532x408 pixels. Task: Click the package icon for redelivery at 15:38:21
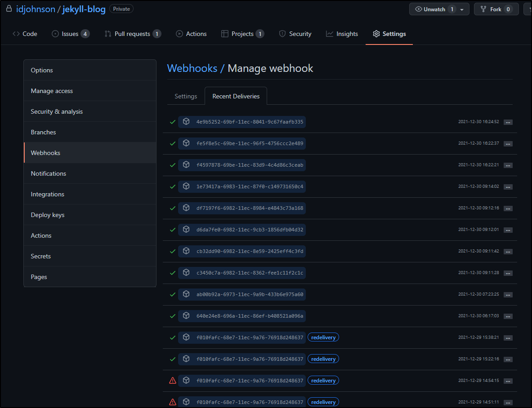pos(186,337)
